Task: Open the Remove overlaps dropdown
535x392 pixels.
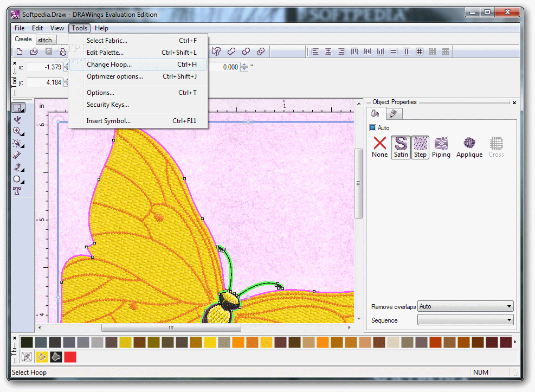Action: pos(466,306)
